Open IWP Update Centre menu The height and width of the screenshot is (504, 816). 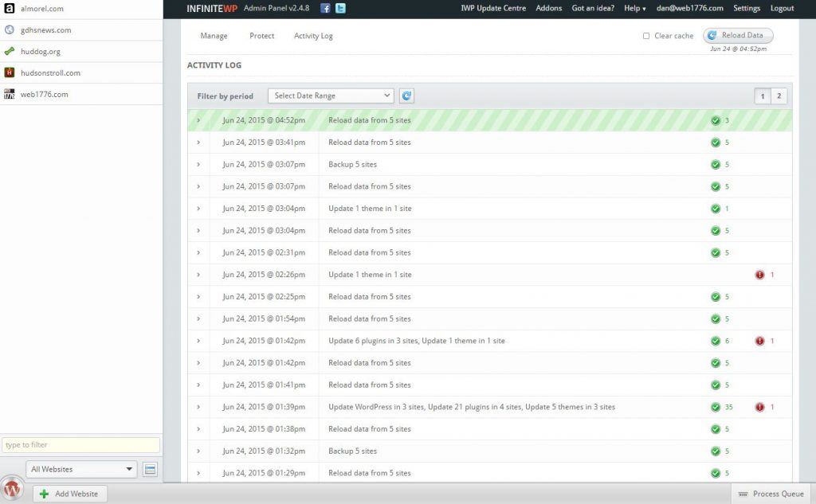[x=493, y=8]
